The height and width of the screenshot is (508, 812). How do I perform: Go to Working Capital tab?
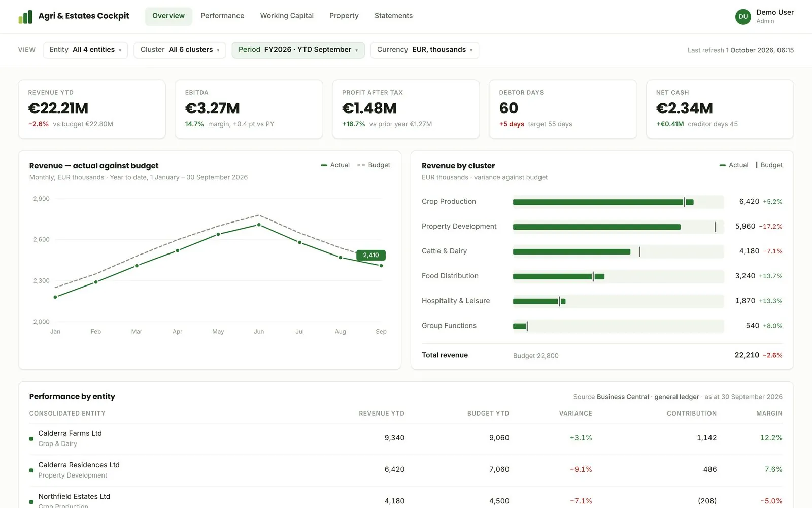(x=287, y=16)
